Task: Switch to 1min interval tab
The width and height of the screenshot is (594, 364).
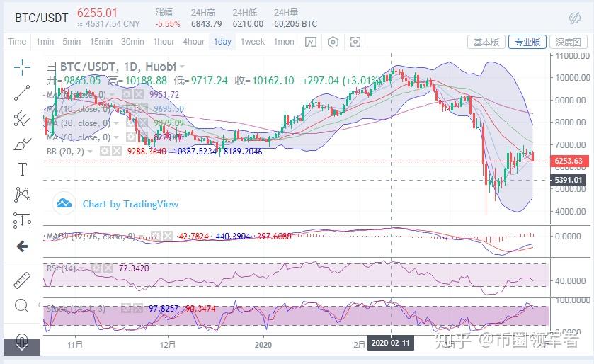Action: point(45,42)
